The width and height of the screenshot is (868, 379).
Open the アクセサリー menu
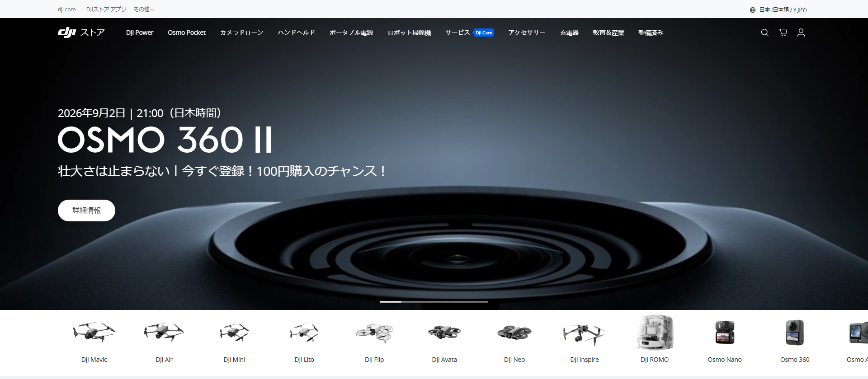(x=527, y=33)
